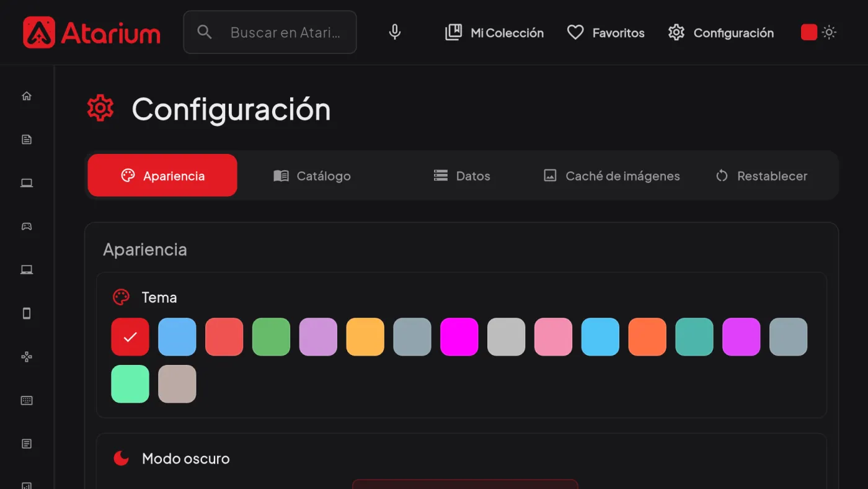Open the gamepad controller sidebar icon

pyautogui.click(x=27, y=227)
